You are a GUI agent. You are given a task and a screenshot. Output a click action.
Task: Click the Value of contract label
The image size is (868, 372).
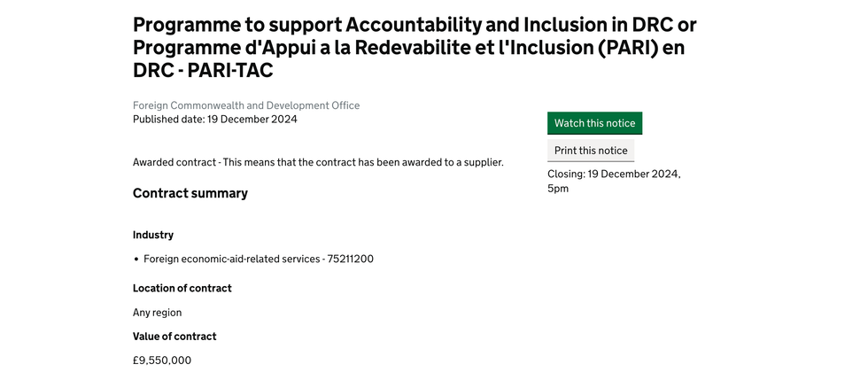[174, 337]
